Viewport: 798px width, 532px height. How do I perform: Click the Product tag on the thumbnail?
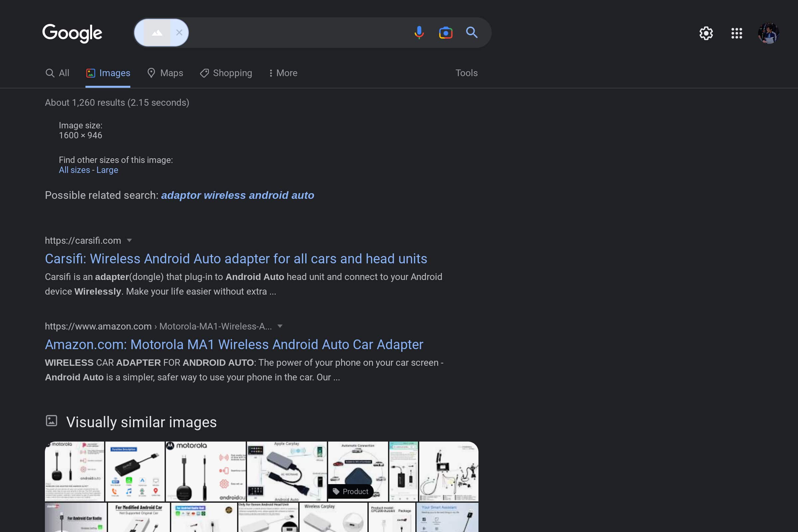pyautogui.click(x=351, y=491)
